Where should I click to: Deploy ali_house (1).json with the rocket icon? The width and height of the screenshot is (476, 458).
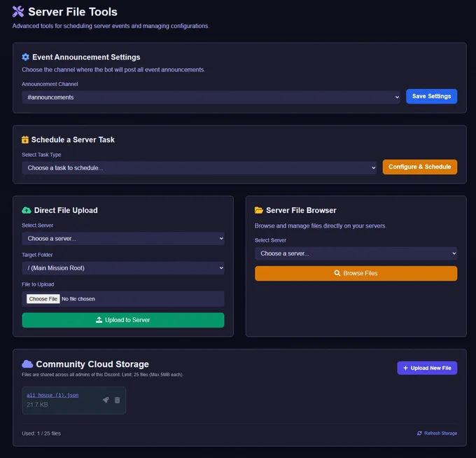click(106, 400)
